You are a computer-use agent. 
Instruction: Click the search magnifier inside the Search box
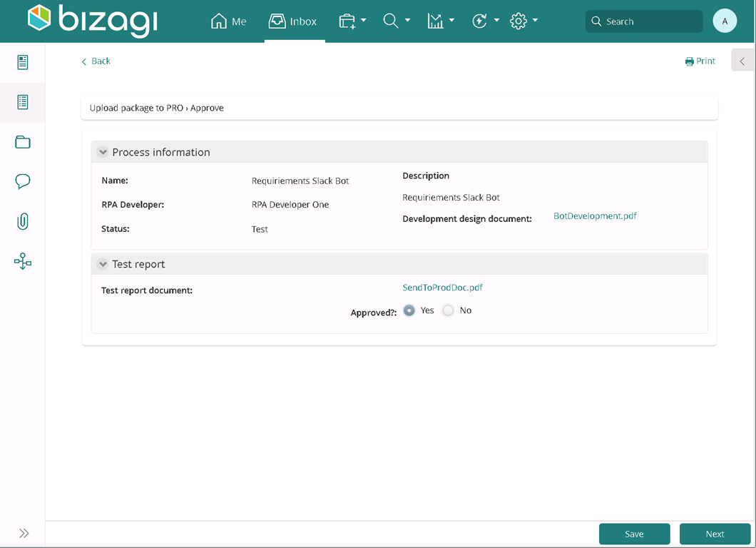tap(596, 21)
